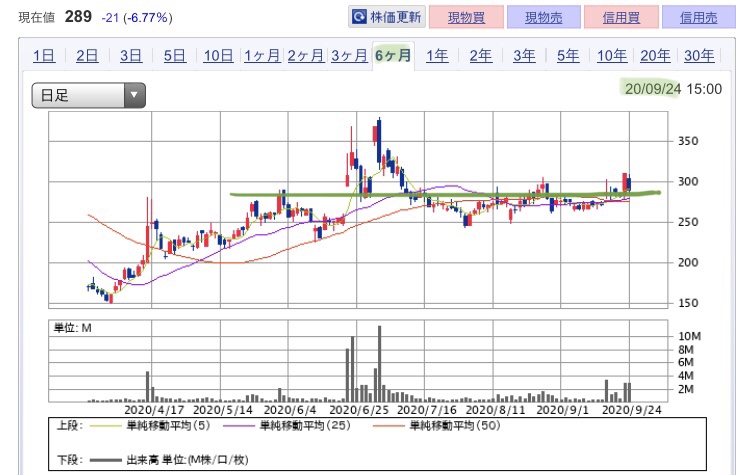Show the 5年 chart range

[x=568, y=56]
